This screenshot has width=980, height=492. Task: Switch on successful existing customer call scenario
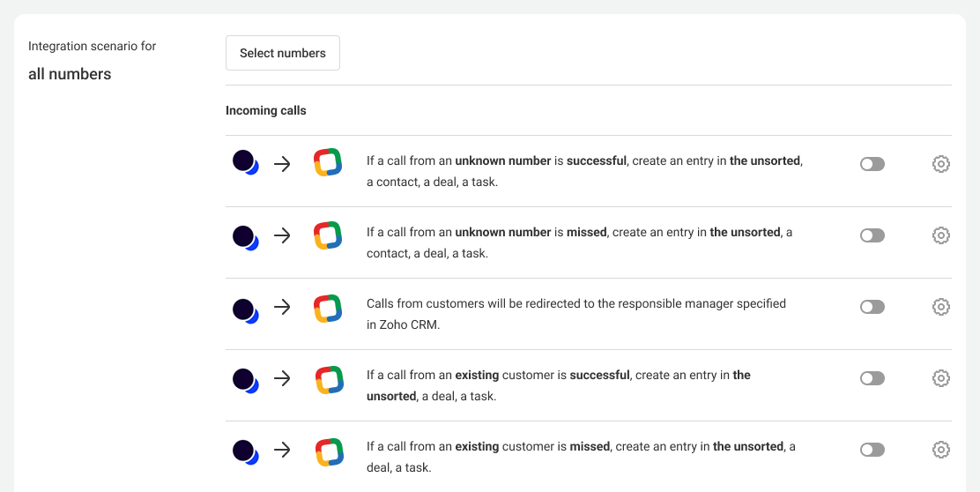coord(872,378)
